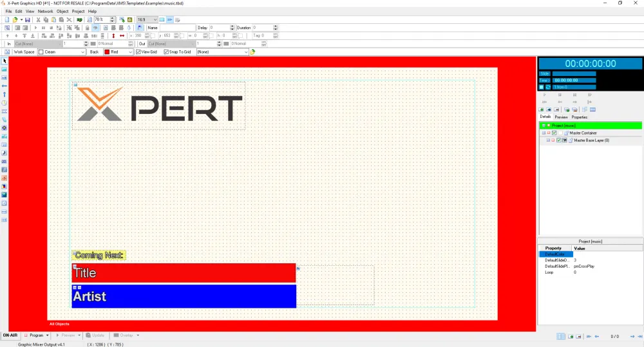Open the File menu
644x347 pixels.
point(8,12)
